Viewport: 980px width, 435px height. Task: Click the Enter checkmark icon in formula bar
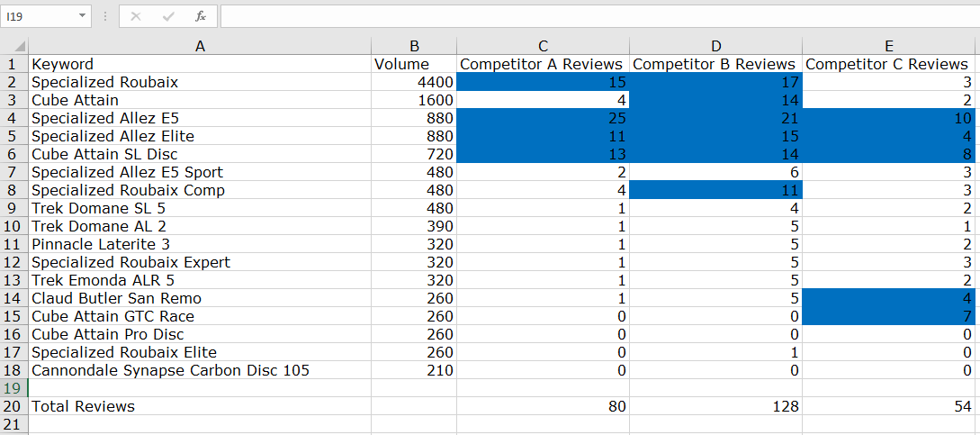(x=168, y=17)
